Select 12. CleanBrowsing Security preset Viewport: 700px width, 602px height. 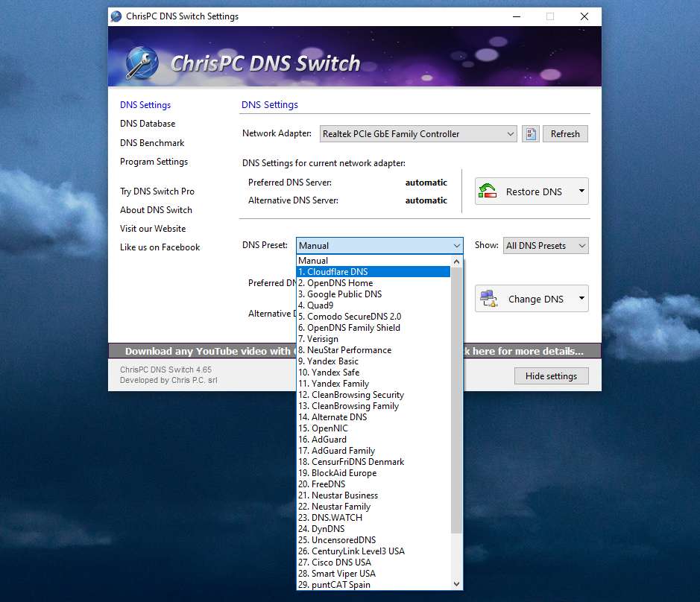click(x=373, y=394)
